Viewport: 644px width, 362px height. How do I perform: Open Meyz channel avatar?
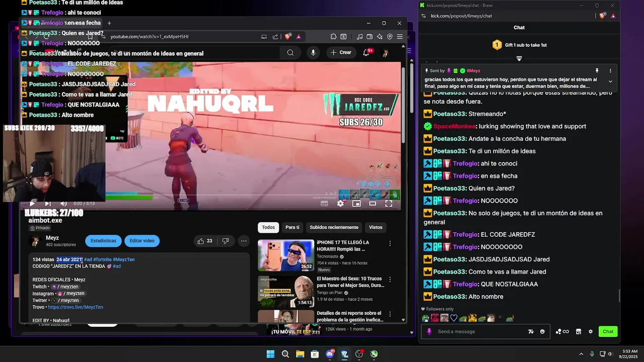pyautogui.click(x=35, y=241)
